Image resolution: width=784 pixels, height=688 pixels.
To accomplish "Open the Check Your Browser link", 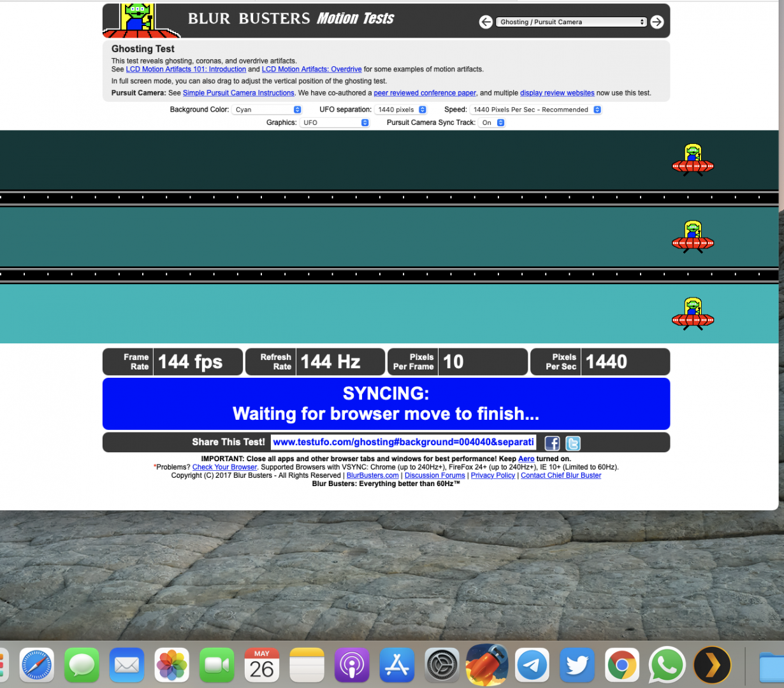I will pyautogui.click(x=224, y=467).
